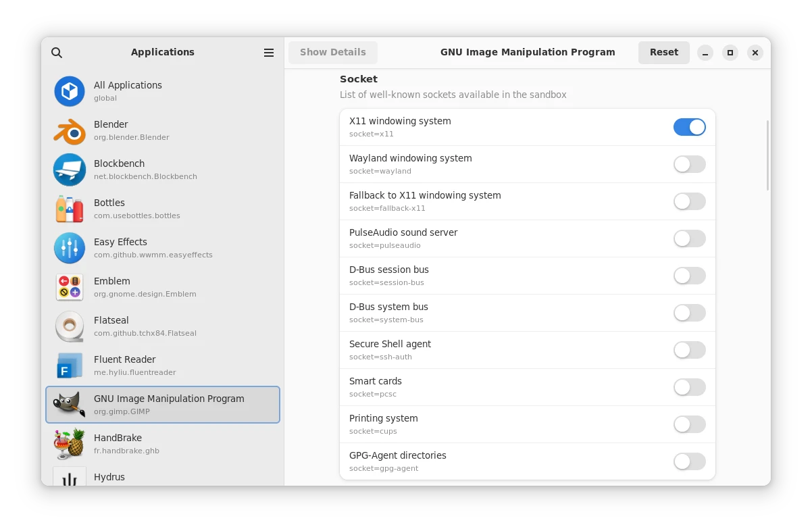The height and width of the screenshot is (531, 812).
Task: Open the hamburger main menu
Action: (x=269, y=53)
